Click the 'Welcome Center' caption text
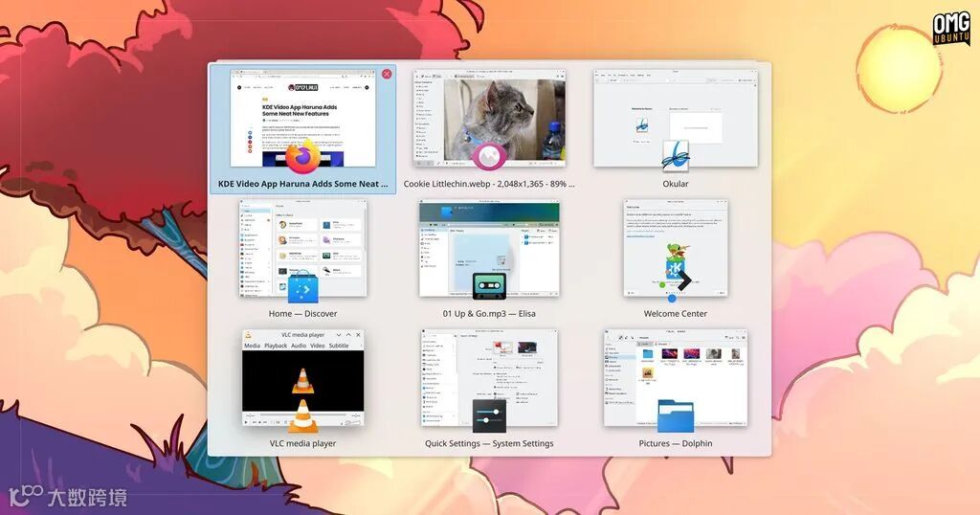Viewport: 980px width, 515px height. (676, 314)
